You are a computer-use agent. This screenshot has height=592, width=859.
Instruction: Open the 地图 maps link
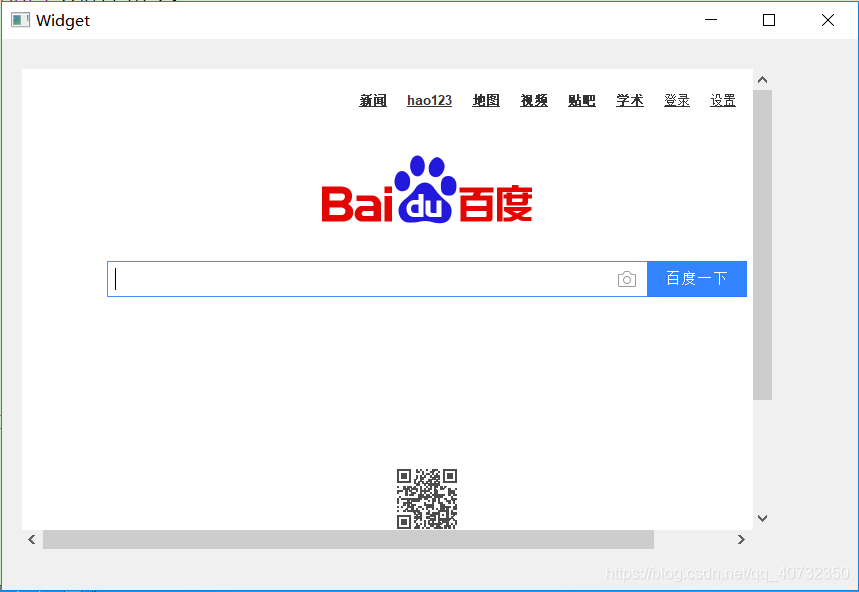(x=486, y=101)
